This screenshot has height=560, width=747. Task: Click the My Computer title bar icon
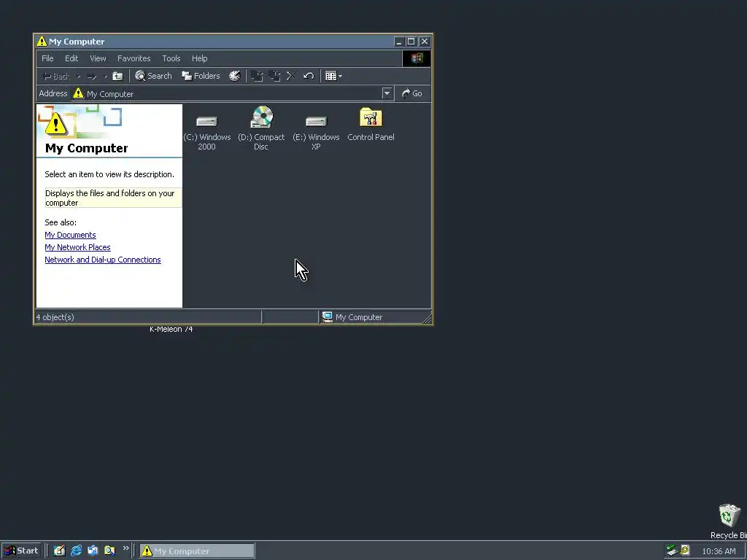[x=42, y=42]
